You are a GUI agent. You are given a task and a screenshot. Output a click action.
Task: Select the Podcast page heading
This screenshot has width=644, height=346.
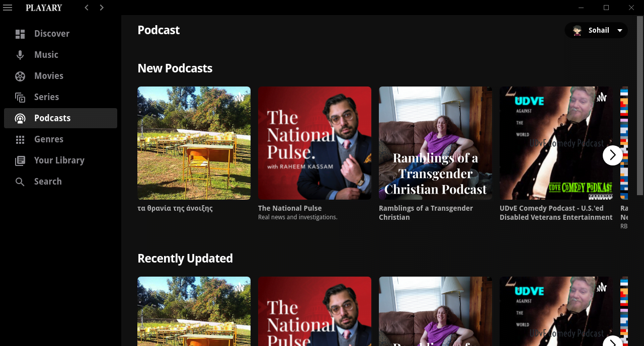pos(158,30)
